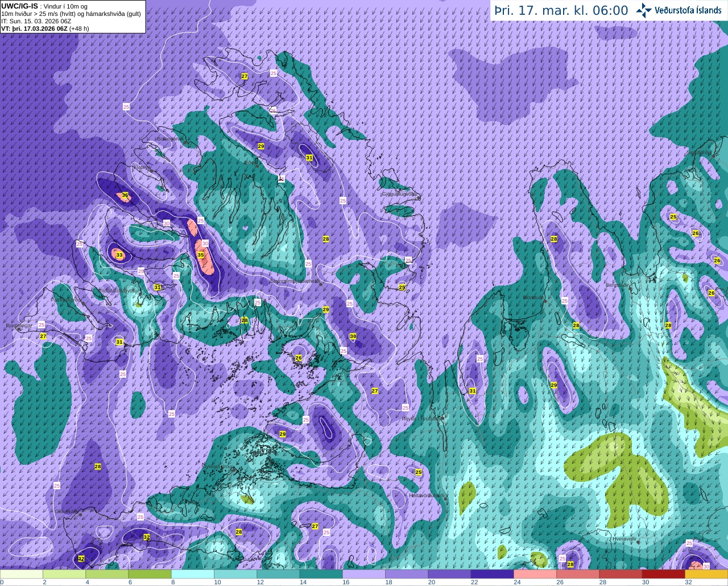The image size is (728, 586).
Task: Click the Æðey station label
Action: point(251,162)
